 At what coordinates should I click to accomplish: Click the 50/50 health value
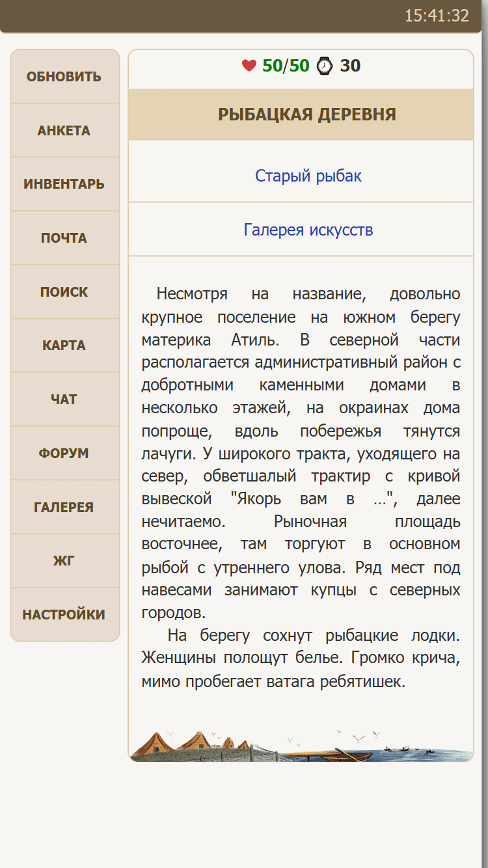[x=286, y=66]
